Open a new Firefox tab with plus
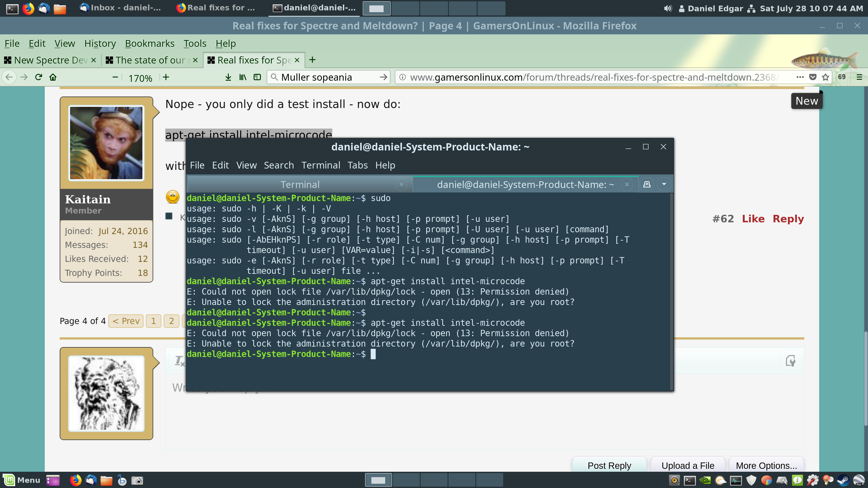Viewport: 868px width, 488px height. point(312,60)
